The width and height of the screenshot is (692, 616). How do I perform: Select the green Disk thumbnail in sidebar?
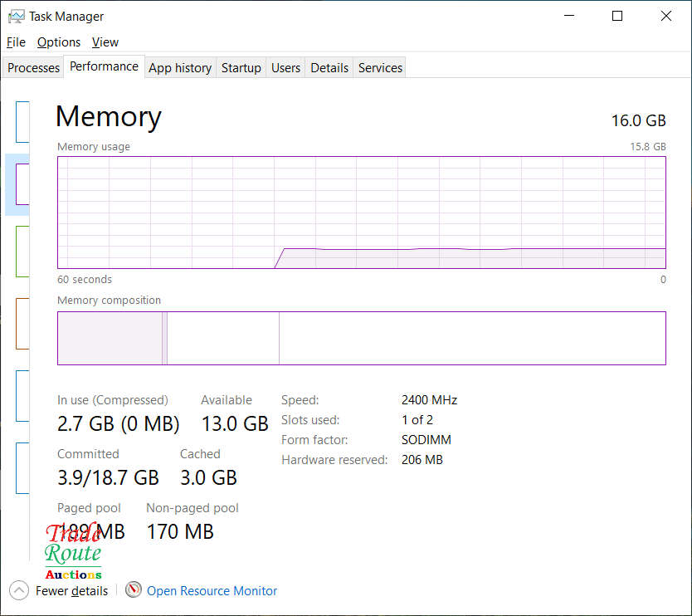[22, 251]
